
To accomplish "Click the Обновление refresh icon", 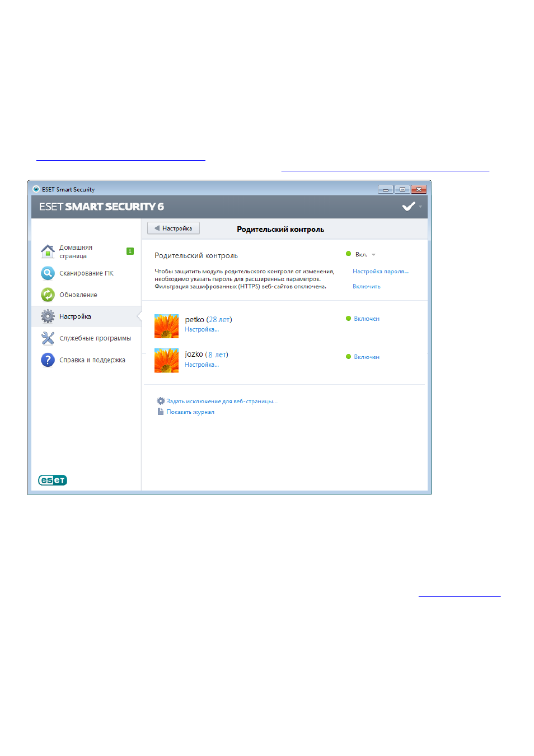I will pos(48,295).
